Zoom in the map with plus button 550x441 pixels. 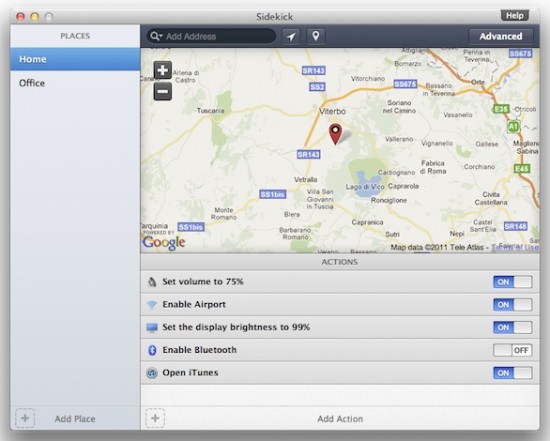pyautogui.click(x=163, y=70)
